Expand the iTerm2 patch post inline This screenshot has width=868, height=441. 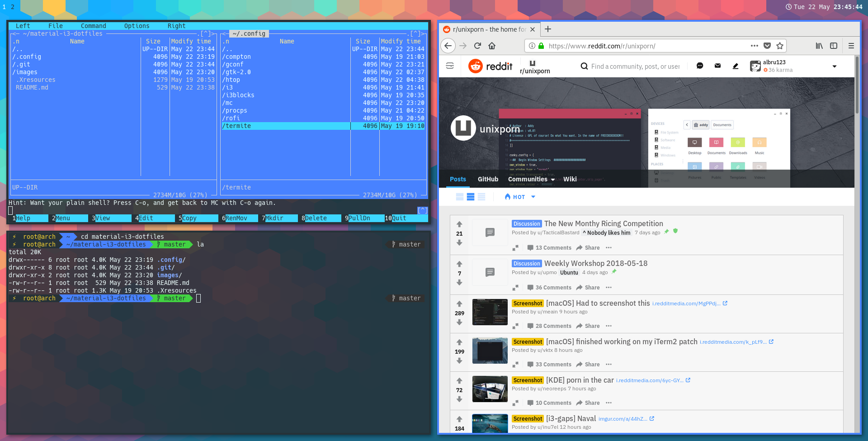[515, 365]
